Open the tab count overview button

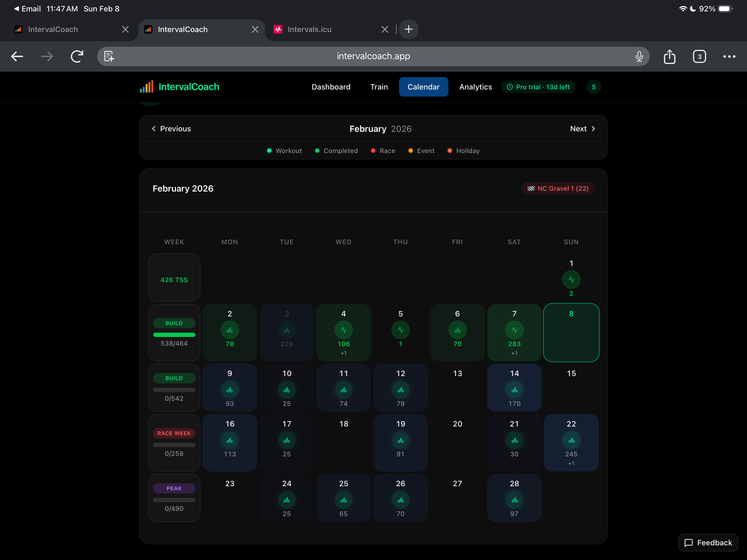click(x=699, y=56)
